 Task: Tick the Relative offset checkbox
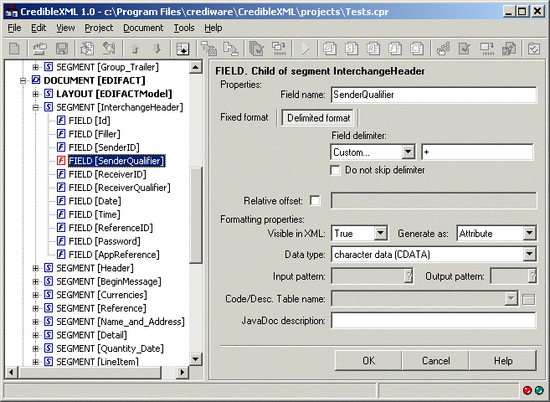click(315, 201)
